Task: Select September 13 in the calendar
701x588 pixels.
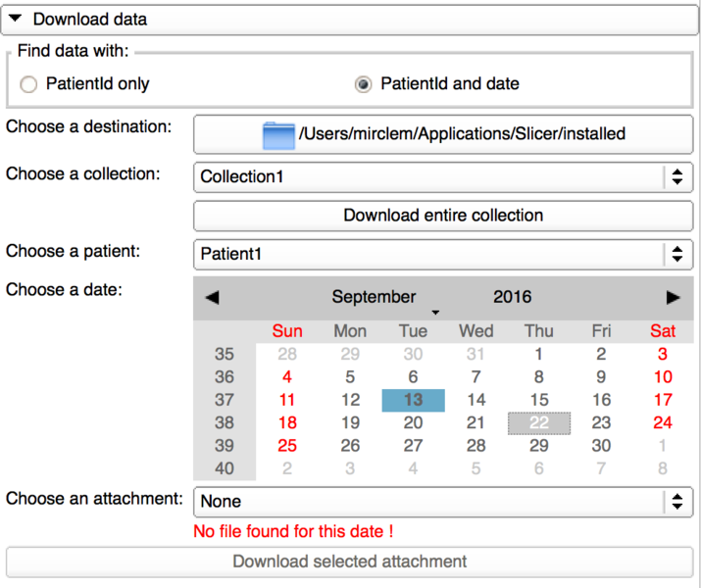Action: click(413, 400)
